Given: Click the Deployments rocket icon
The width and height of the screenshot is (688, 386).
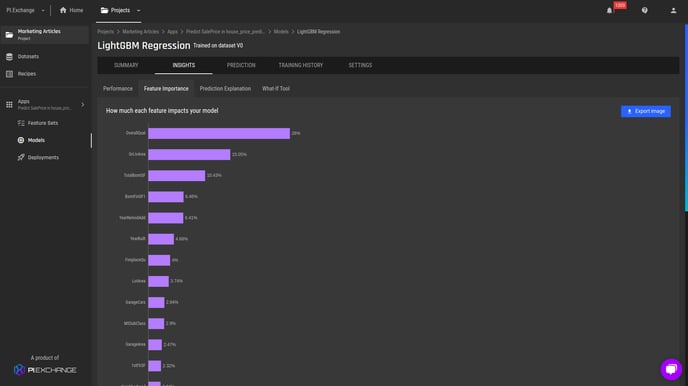Looking at the screenshot, I should click(21, 157).
